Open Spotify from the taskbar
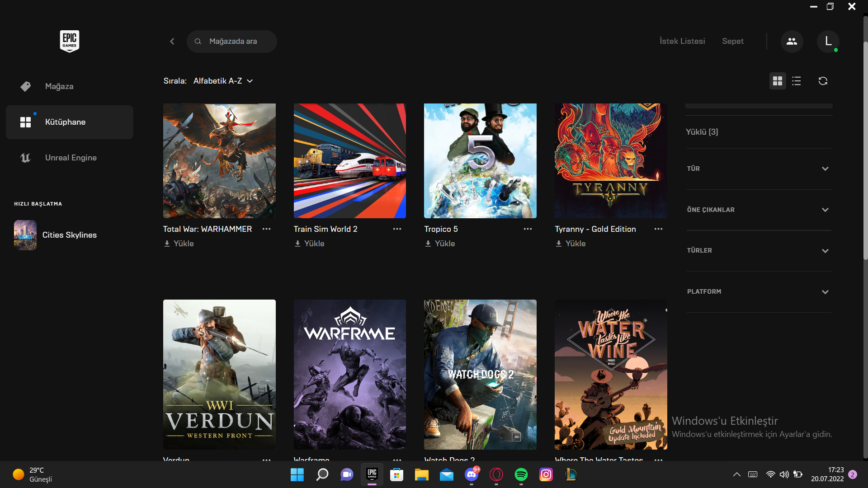868x488 pixels. 521,474
